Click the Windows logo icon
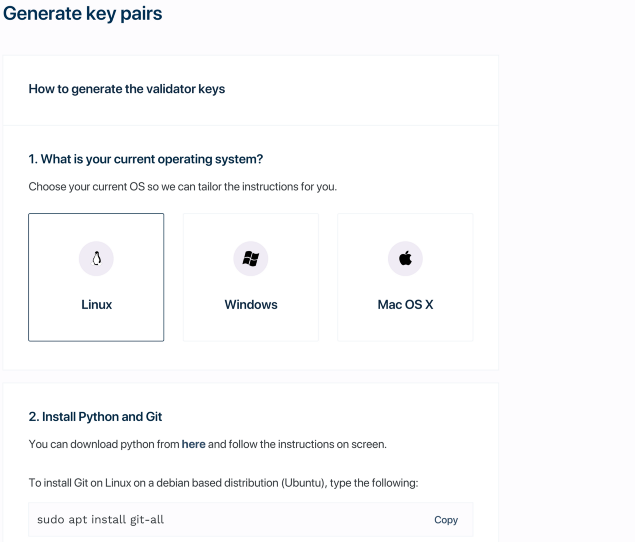 251,258
